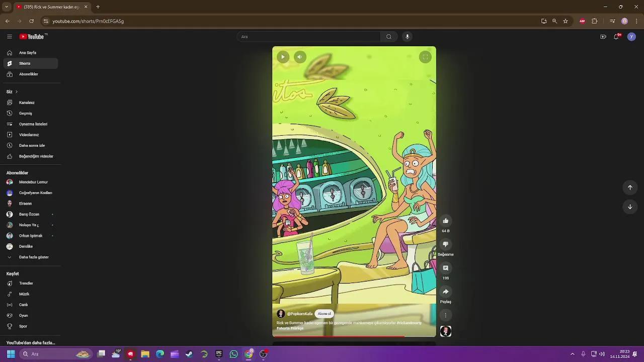Play the paused Short video

pos(283,57)
